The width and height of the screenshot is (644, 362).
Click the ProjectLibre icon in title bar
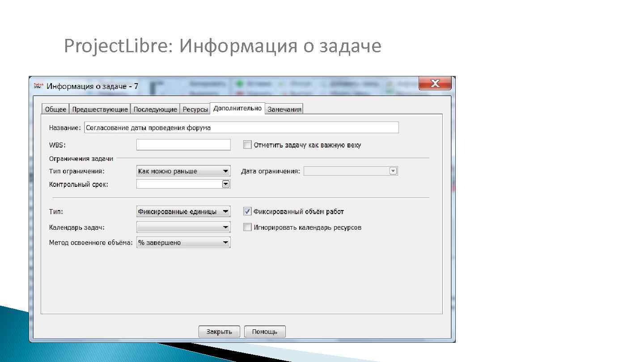(x=38, y=86)
